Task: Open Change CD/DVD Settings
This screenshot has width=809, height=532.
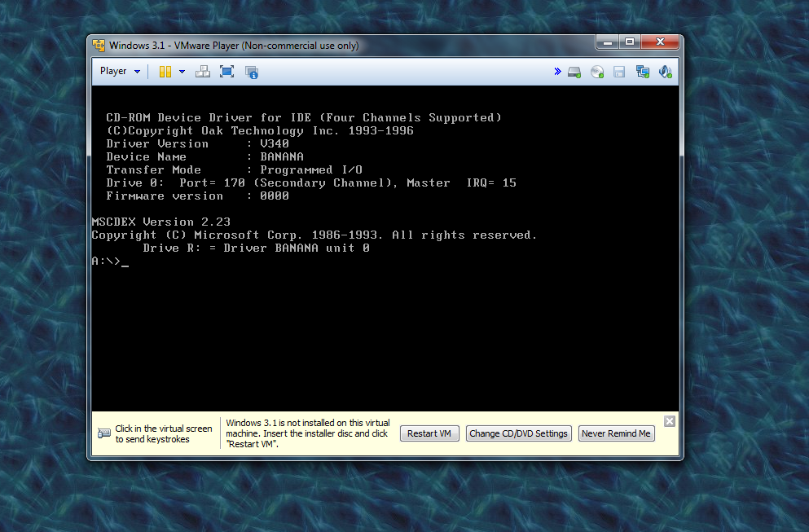Action: click(x=518, y=433)
